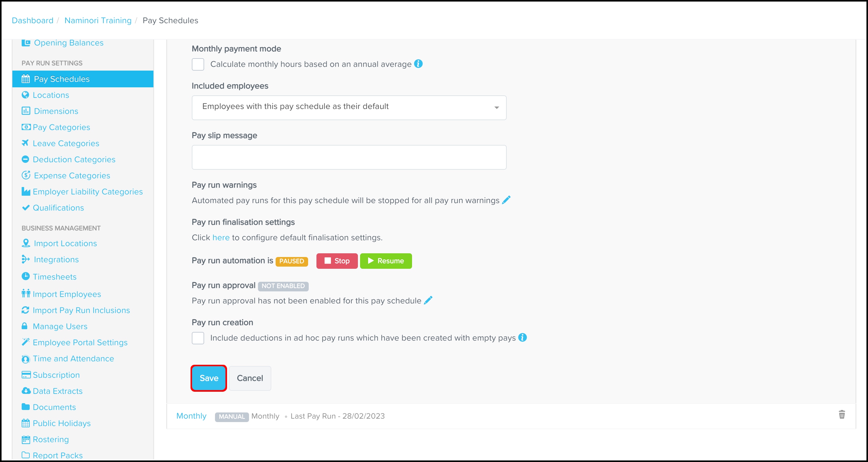Image resolution: width=868 pixels, height=462 pixels.
Task: Go to Leave Categories in sidebar
Action: click(x=66, y=143)
